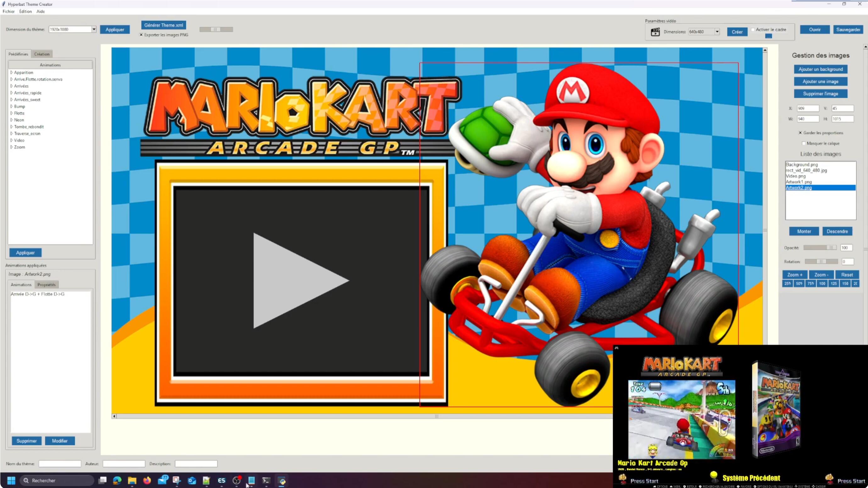Expand the Video animation group

point(12,140)
